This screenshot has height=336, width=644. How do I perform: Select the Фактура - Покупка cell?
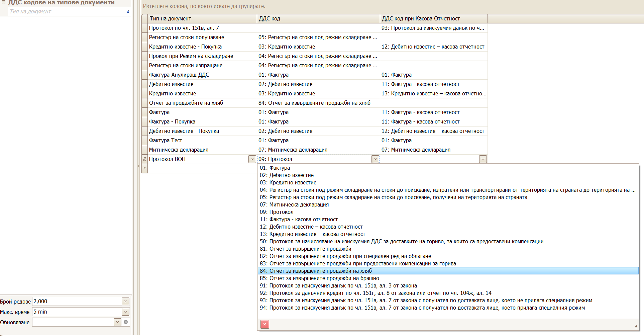point(202,122)
